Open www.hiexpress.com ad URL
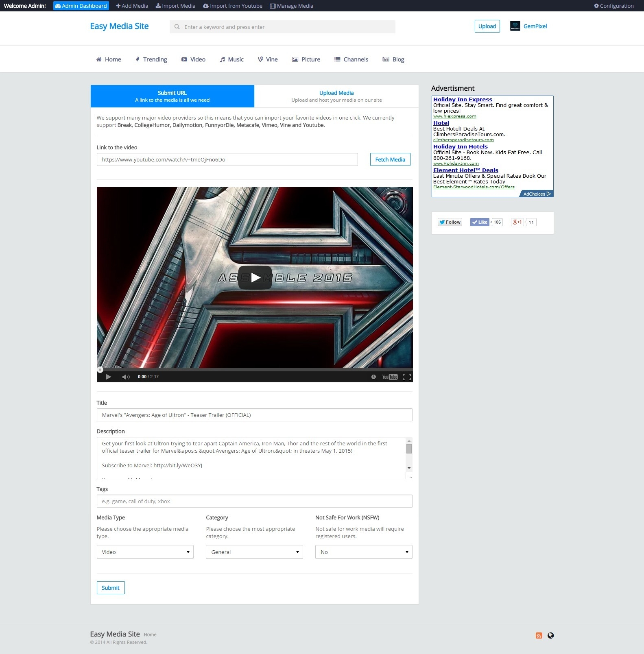644x654 pixels. pos(454,116)
